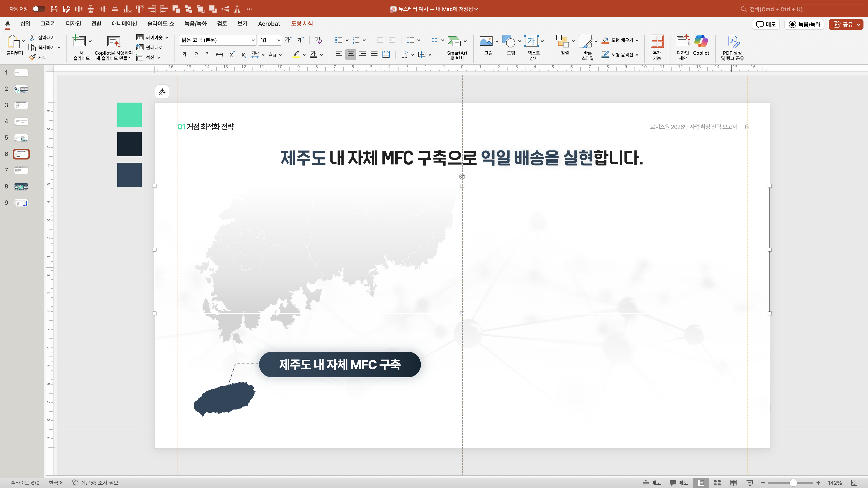
Task: Select slide 8 thumbnail
Action: (21, 187)
